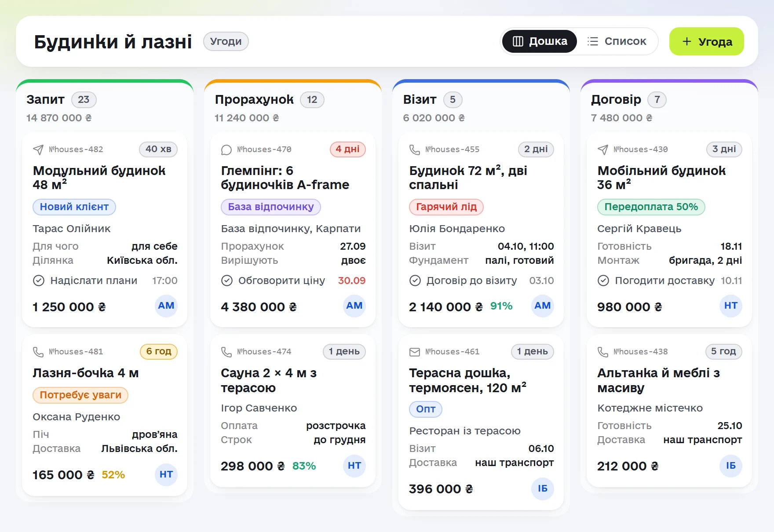Image resolution: width=774 pixels, height=532 pixels.
Task: Create a new deal with + Угода
Action: (x=707, y=41)
